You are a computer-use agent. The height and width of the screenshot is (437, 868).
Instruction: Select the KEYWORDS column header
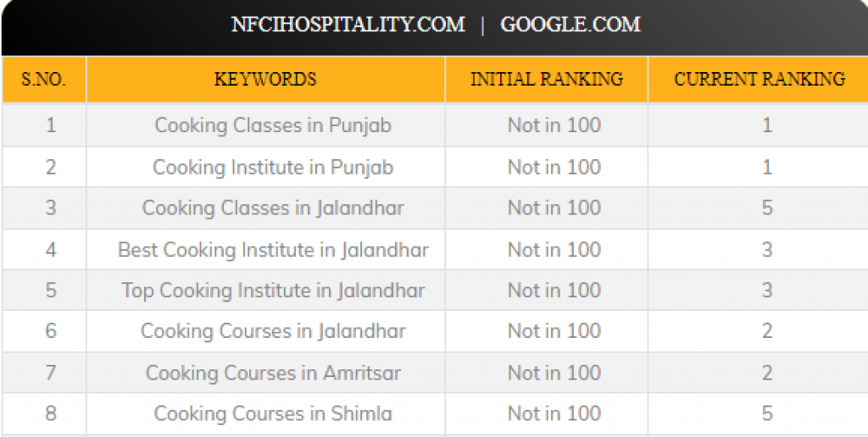265,79
